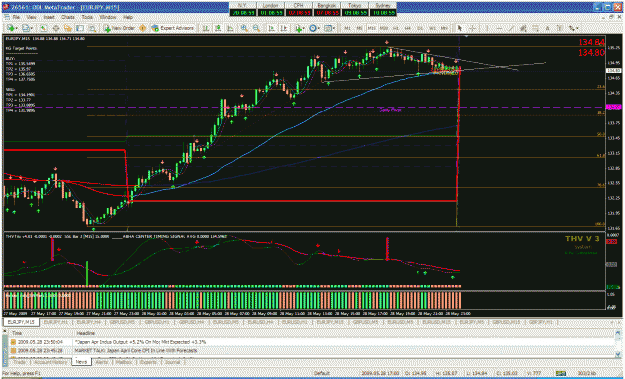This screenshot has width=625, height=379.
Task: Select the Text Label tool icon
Action: (560, 28)
